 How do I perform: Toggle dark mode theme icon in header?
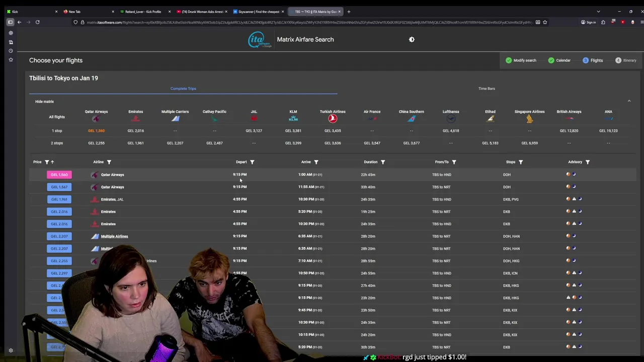click(x=412, y=39)
